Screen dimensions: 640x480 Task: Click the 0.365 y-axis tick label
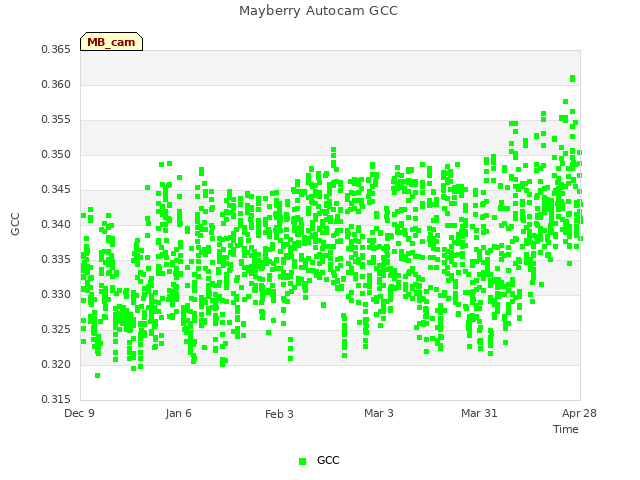(56, 50)
